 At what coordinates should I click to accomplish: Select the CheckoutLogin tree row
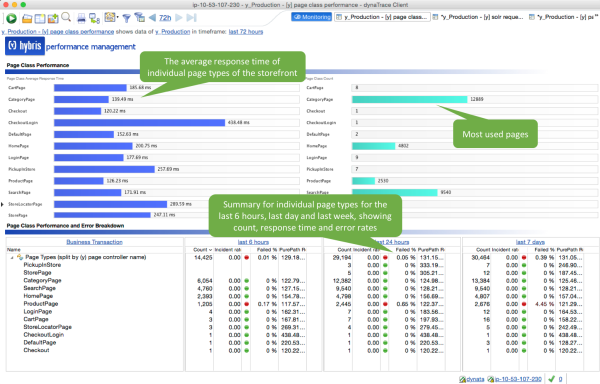coord(44,335)
